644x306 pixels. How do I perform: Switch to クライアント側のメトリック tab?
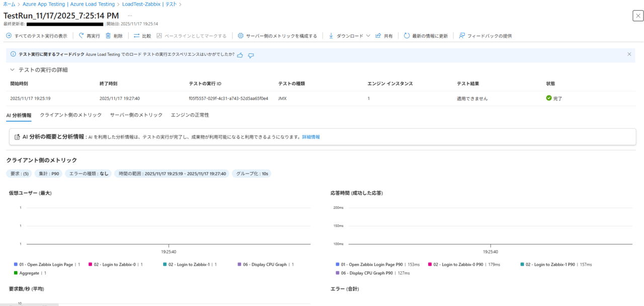(x=70, y=115)
